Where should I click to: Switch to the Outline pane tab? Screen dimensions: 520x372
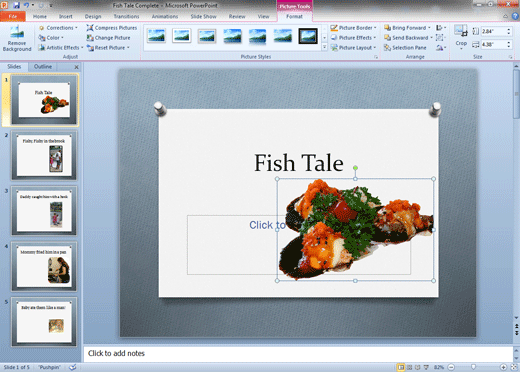pyautogui.click(x=43, y=67)
